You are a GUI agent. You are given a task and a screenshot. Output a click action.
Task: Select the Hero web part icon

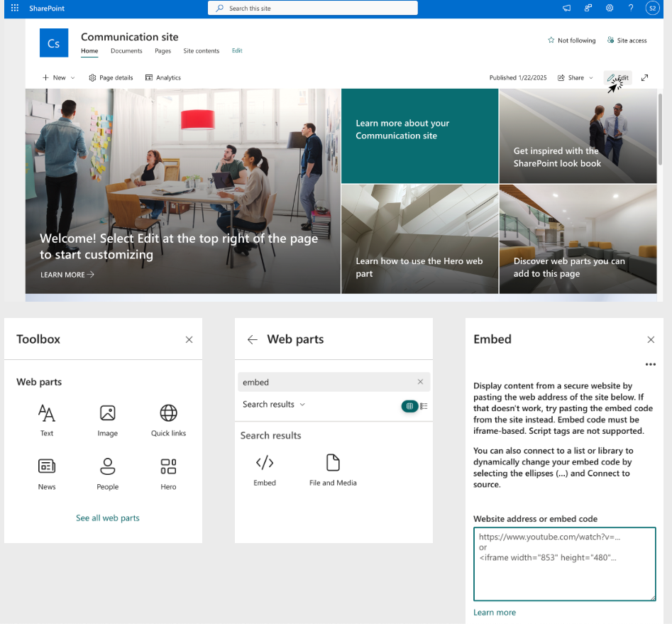tap(168, 474)
